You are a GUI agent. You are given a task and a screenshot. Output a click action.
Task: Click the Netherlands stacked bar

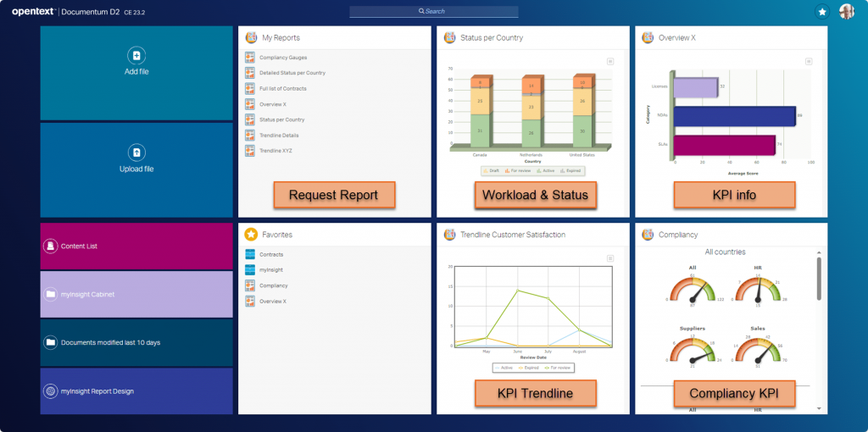(531, 111)
